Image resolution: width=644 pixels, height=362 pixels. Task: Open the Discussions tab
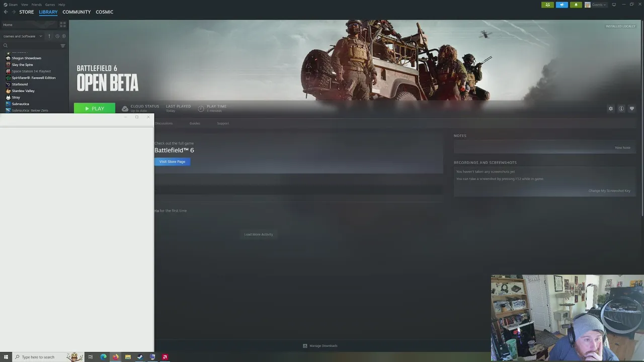tap(164, 123)
